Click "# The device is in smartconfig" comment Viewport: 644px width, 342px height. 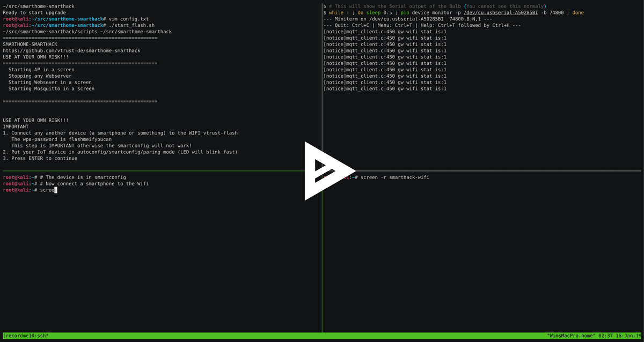pos(83,177)
